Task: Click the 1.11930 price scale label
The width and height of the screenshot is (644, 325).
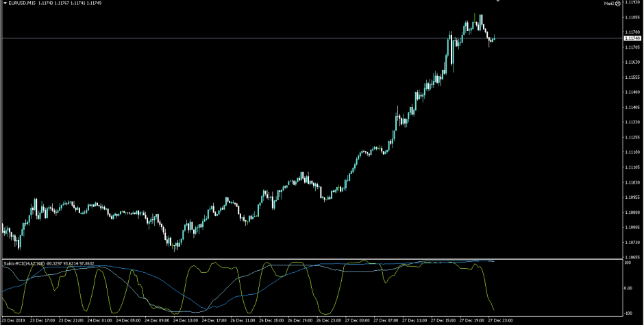Action: click(633, 3)
